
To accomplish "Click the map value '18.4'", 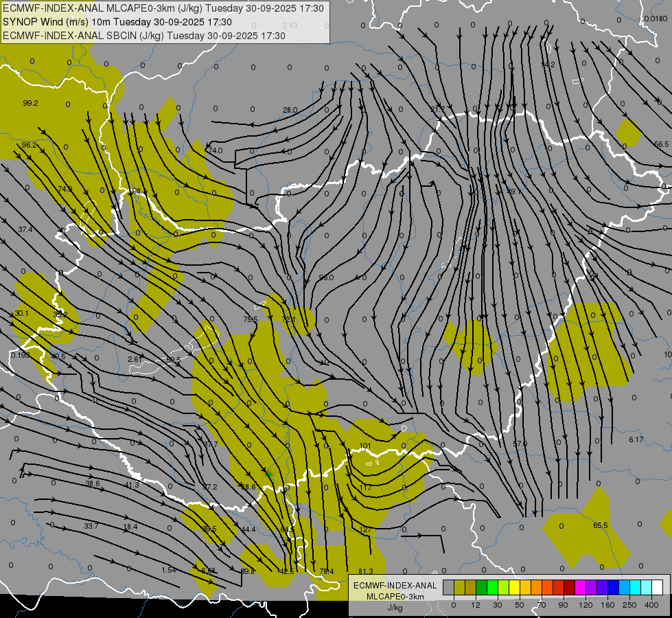I will pyautogui.click(x=130, y=527).
